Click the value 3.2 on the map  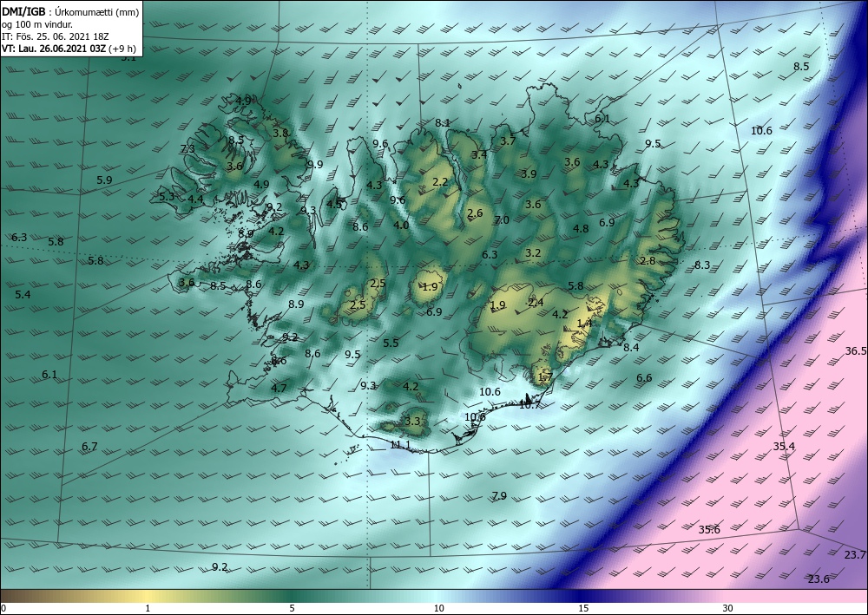click(x=533, y=252)
